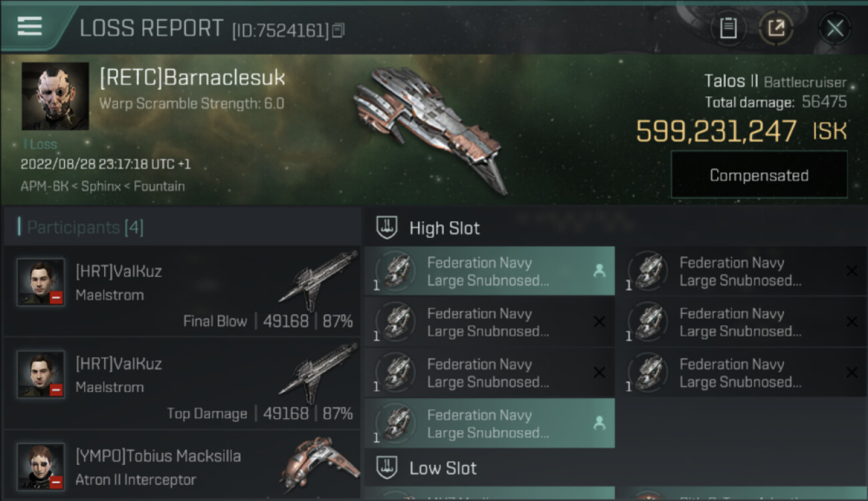Image resolution: width=868 pixels, height=501 pixels.
Task: Open ValKuz Final Blow participant entry
Action: 182,291
